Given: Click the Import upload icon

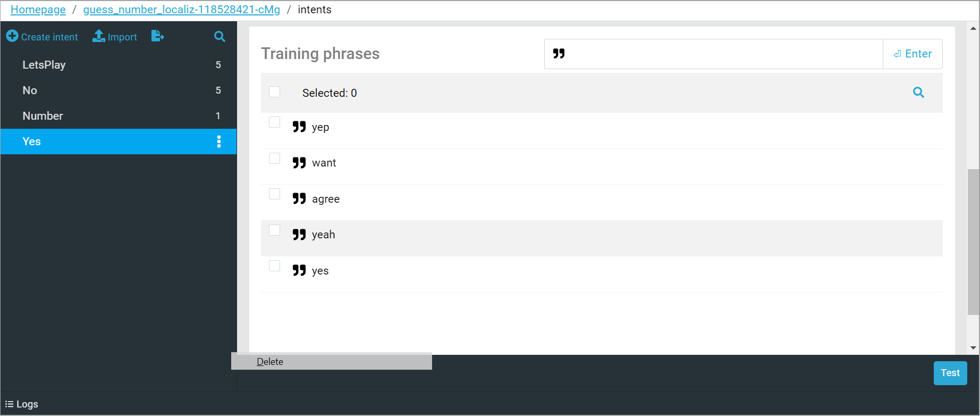Looking at the screenshot, I should [99, 36].
